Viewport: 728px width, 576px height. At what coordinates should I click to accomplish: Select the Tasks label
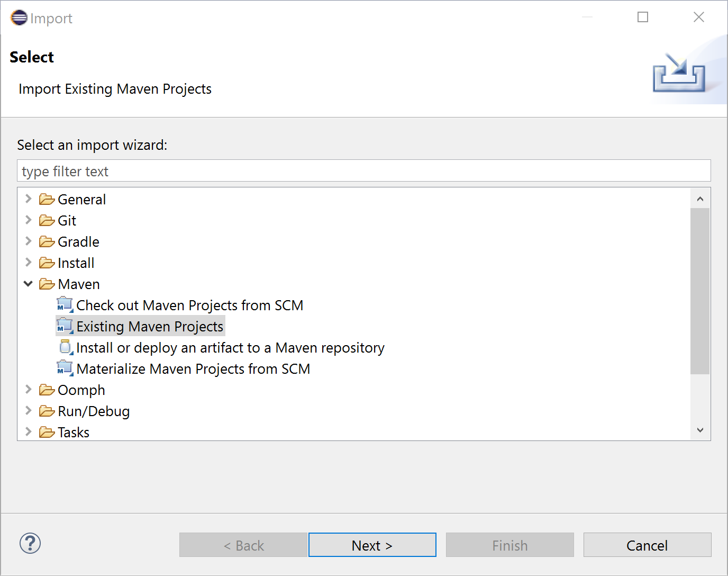(x=74, y=433)
